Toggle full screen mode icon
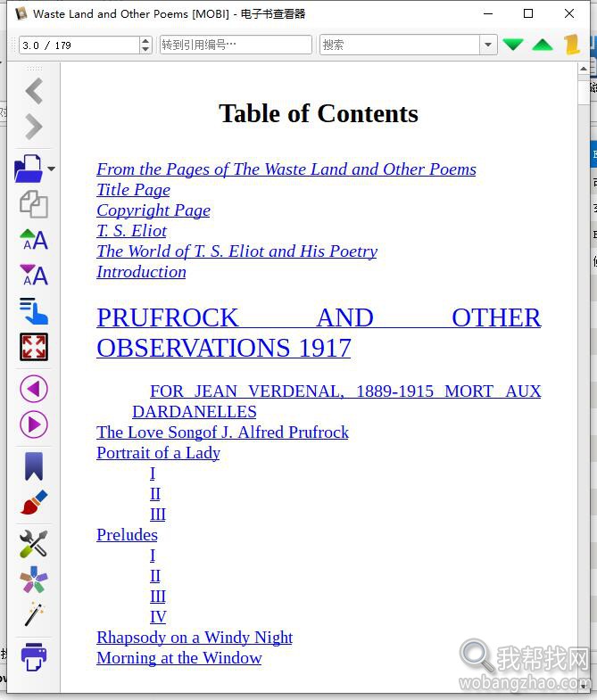The image size is (597, 700). point(34,347)
